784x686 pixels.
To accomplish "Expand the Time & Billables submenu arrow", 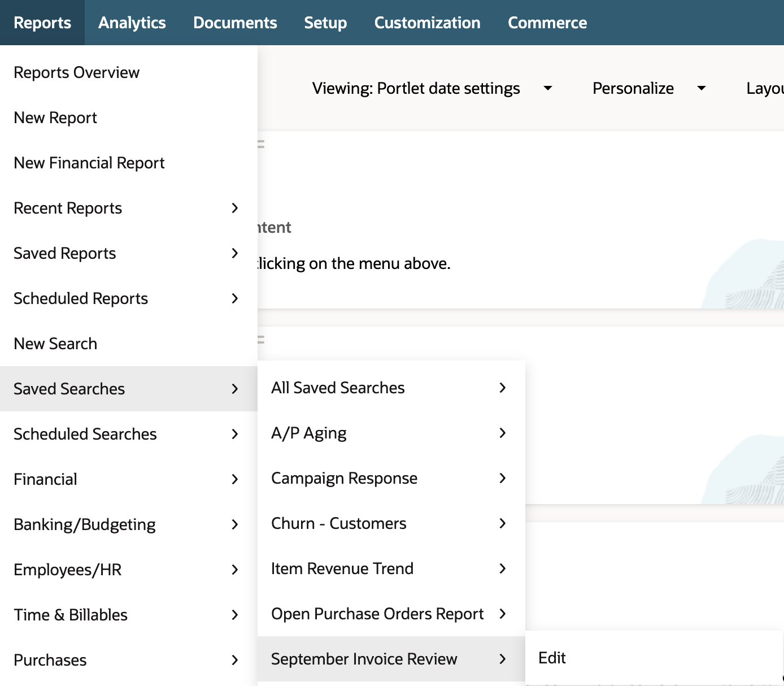I will coord(235,615).
